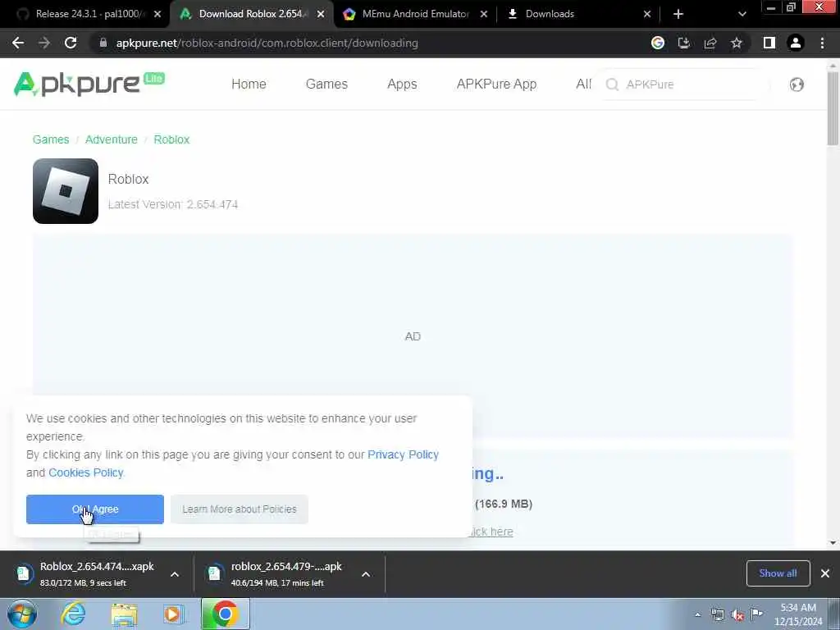
Task: Close the downloads bar
Action: pyautogui.click(x=825, y=573)
